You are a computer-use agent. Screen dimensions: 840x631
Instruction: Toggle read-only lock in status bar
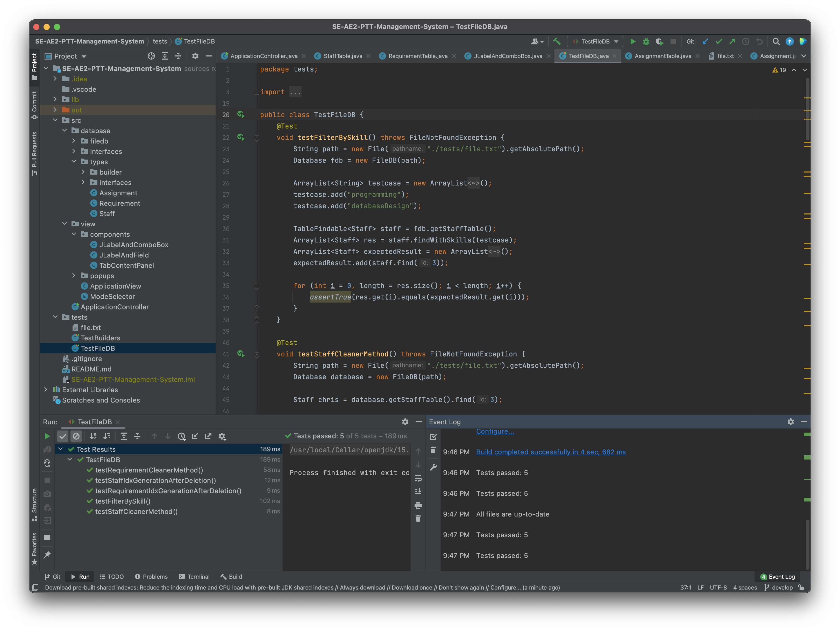801,587
